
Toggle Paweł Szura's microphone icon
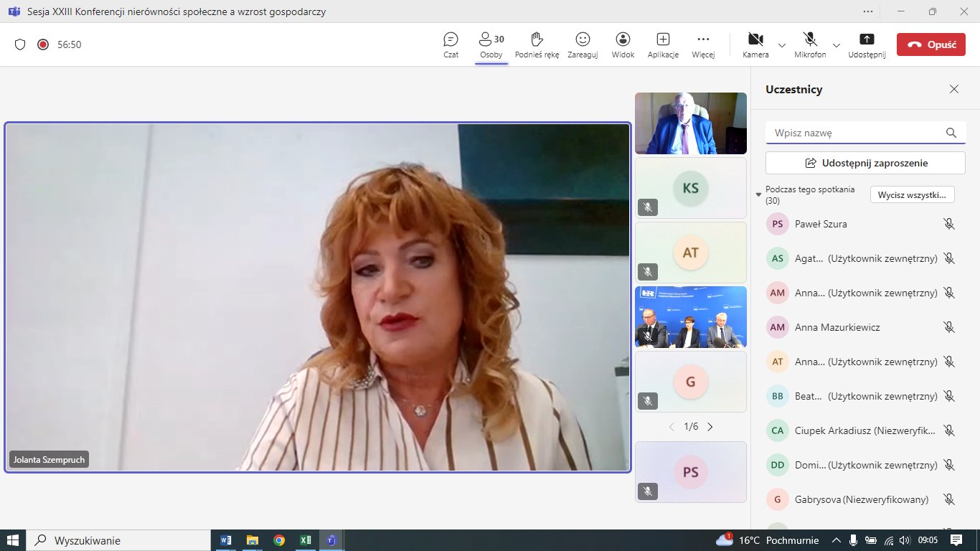pyautogui.click(x=949, y=224)
